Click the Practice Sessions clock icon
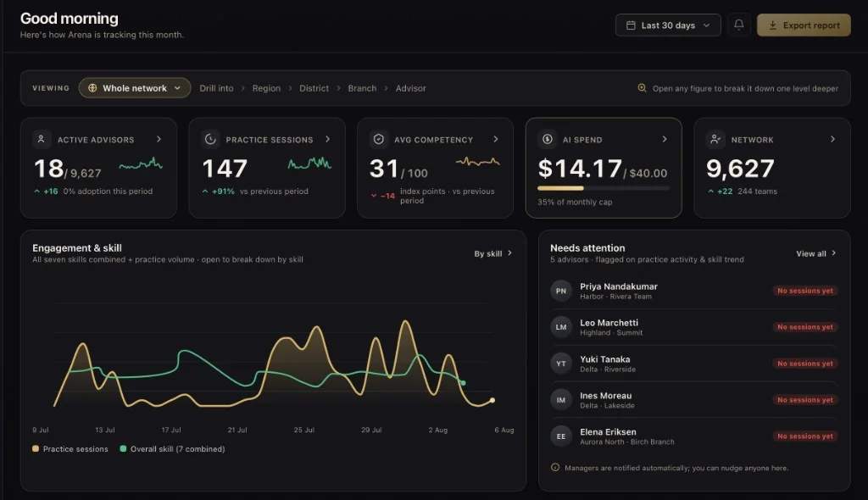 210,140
